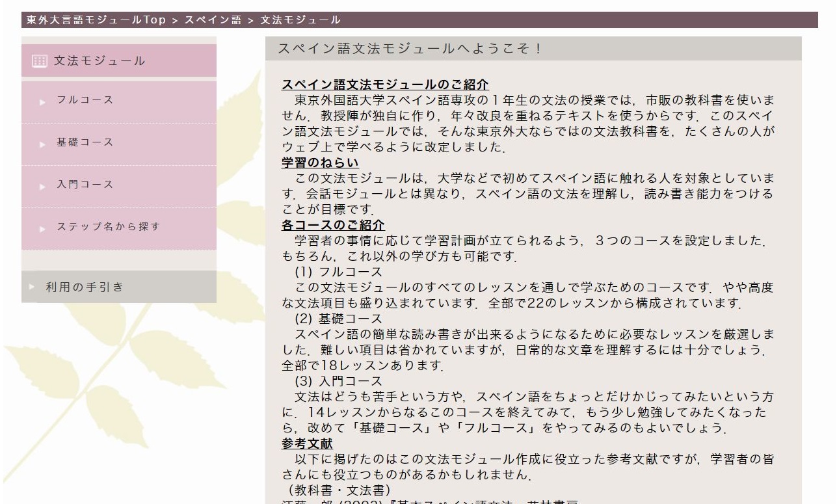Image resolution: width=837 pixels, height=504 pixels.
Task: Open 基礎コース in the sidebar menu
Action: 85,142
